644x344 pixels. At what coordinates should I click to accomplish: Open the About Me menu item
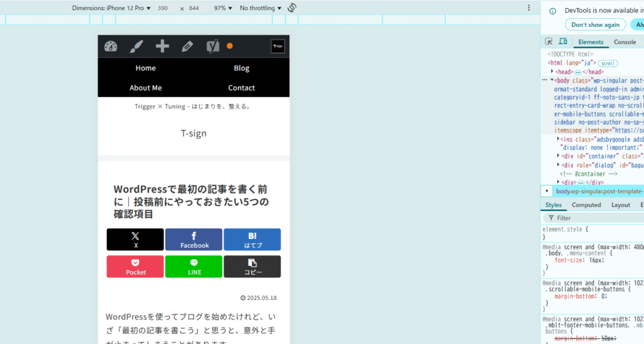145,88
